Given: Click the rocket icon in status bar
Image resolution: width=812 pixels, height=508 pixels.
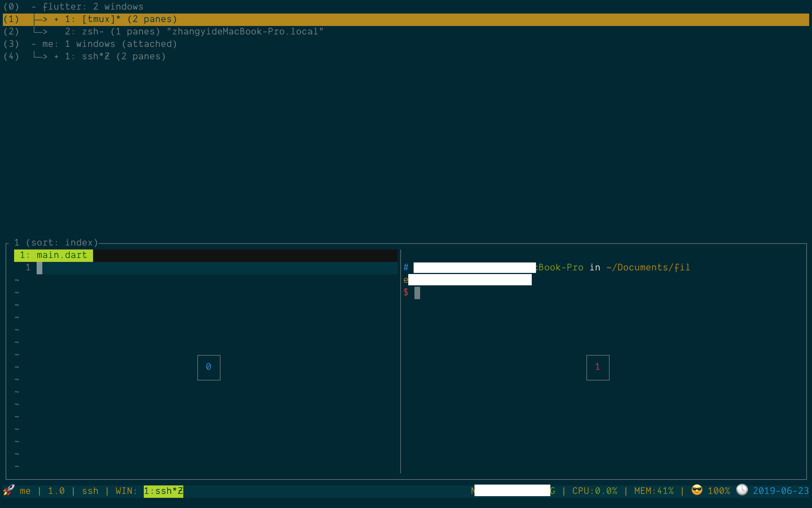Looking at the screenshot, I should [9, 490].
